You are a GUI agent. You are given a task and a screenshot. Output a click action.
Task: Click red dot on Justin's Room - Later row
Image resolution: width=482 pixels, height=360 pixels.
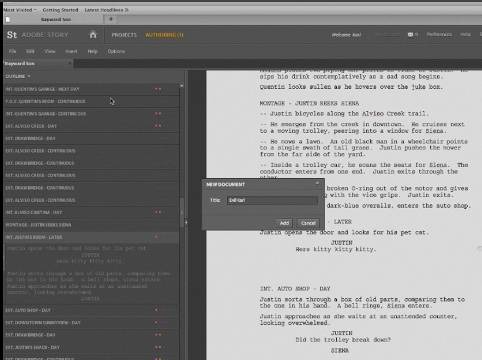[x=156, y=237]
